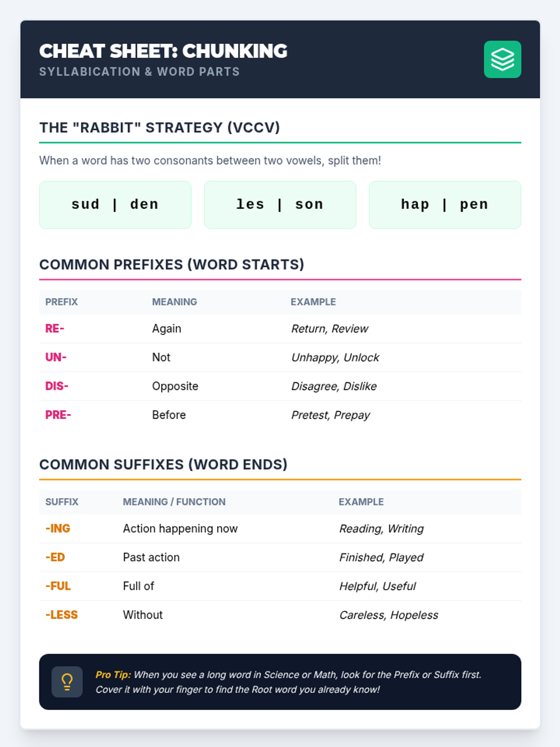The image size is (560, 747).
Task: Click the Common Suffixes section heading
Action: (163, 465)
